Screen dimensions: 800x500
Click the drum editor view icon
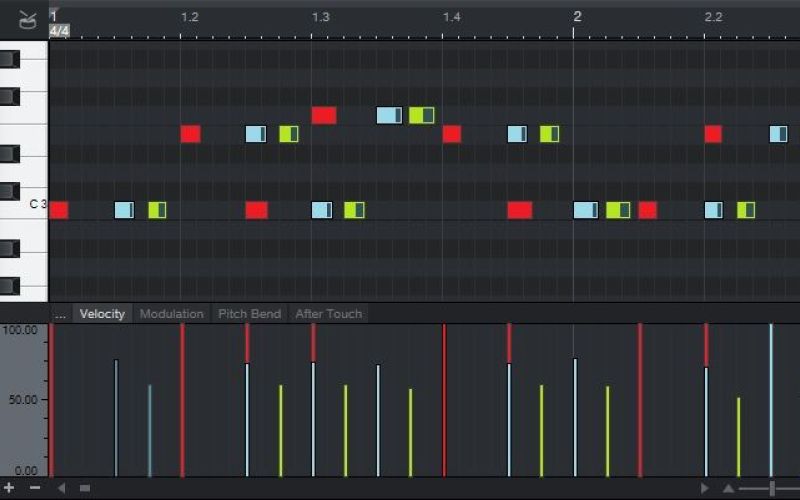(26, 18)
